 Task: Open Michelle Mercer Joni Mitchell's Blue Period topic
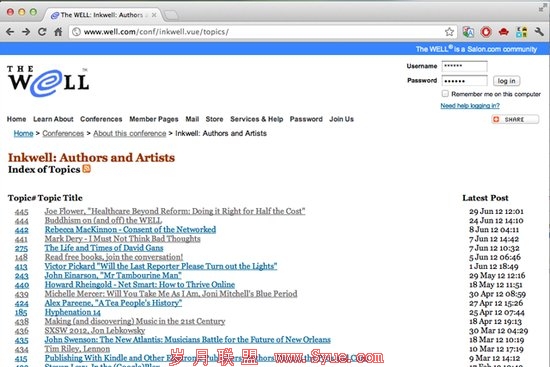(x=171, y=294)
